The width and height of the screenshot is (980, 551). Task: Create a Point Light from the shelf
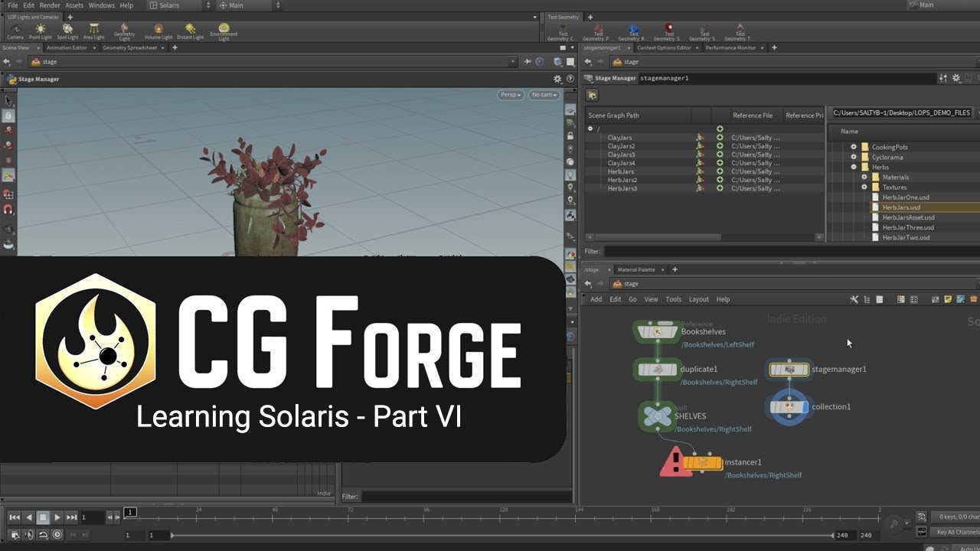coord(41,31)
